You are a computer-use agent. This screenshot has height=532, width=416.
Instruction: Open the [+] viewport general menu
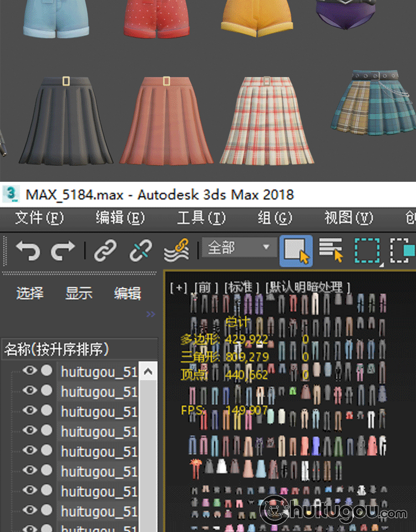(x=179, y=287)
